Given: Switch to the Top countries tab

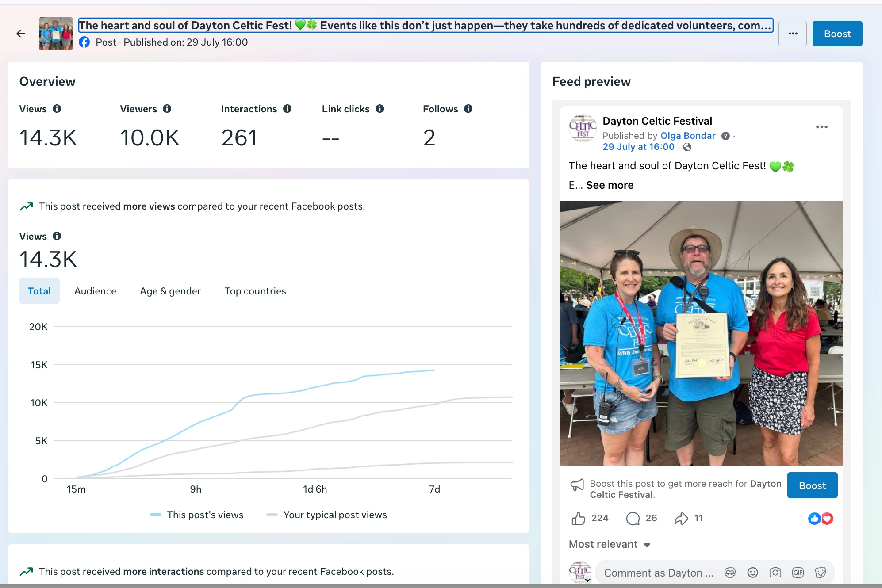Looking at the screenshot, I should [255, 291].
